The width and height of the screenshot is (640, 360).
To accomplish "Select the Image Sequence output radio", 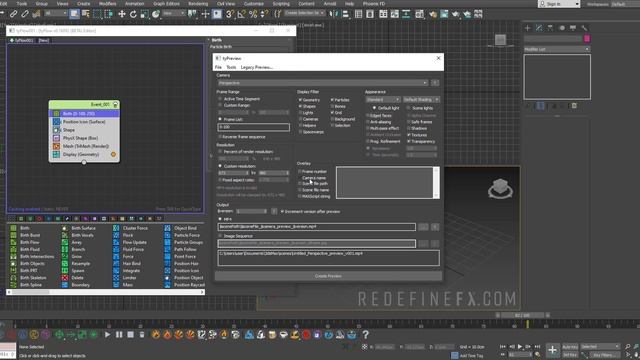I will click(220, 236).
